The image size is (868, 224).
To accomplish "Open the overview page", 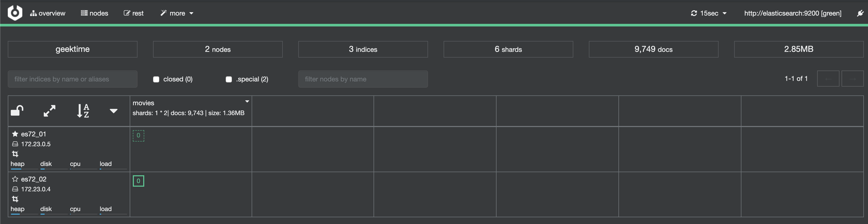I will click(47, 13).
